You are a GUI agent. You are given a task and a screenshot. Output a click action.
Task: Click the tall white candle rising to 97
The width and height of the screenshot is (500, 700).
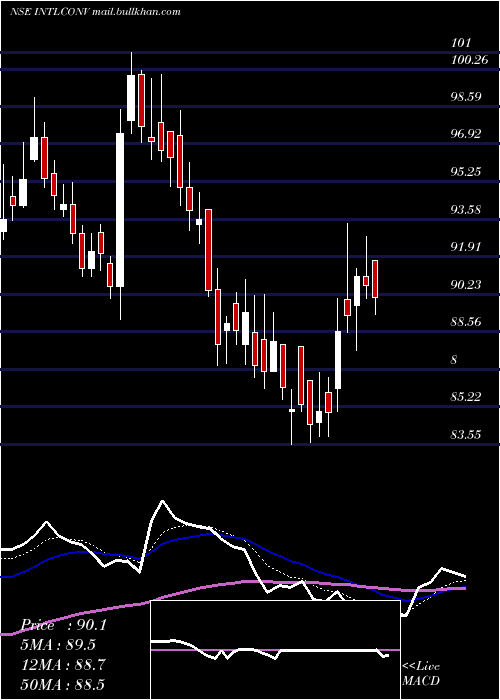120,210
